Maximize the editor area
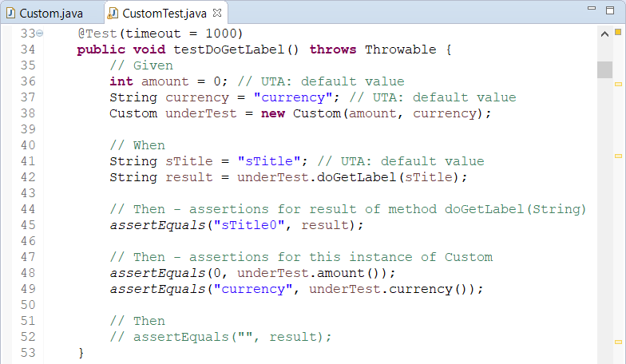This screenshot has height=364, width=626. tap(610, 10)
